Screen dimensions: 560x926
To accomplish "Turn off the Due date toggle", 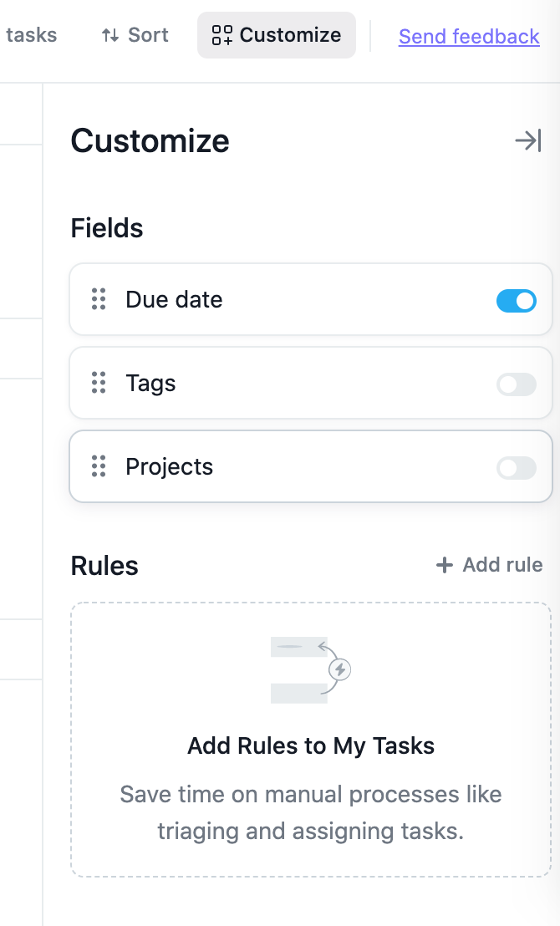I will click(517, 301).
